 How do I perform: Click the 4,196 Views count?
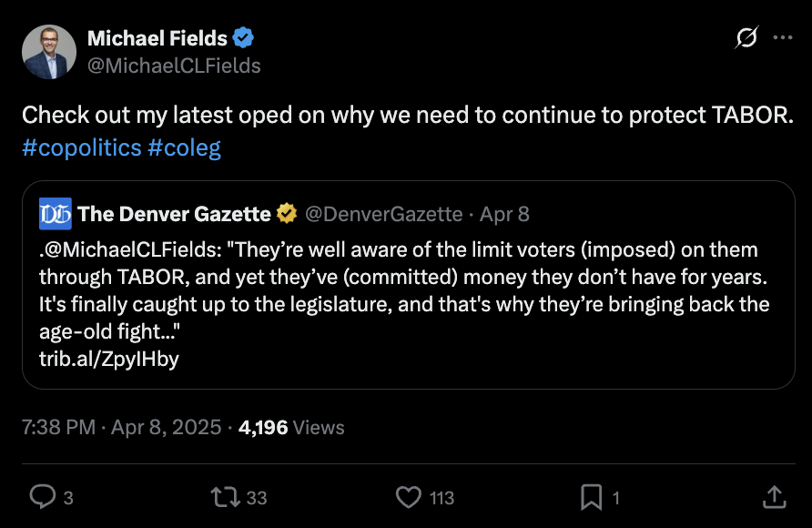(x=291, y=427)
